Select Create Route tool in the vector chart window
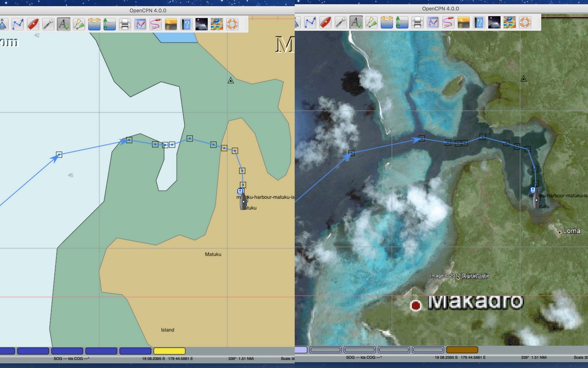 (18, 24)
